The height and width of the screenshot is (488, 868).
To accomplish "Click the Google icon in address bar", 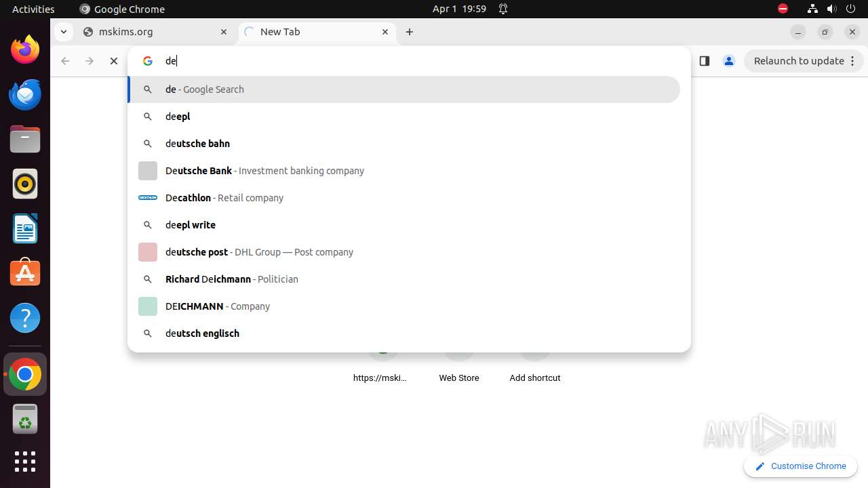I will click(148, 61).
